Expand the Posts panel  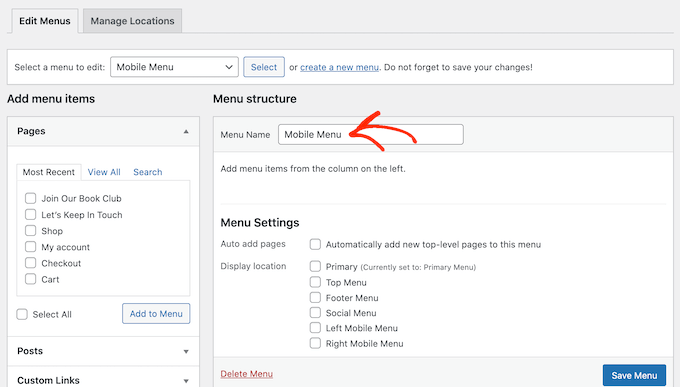pos(186,351)
